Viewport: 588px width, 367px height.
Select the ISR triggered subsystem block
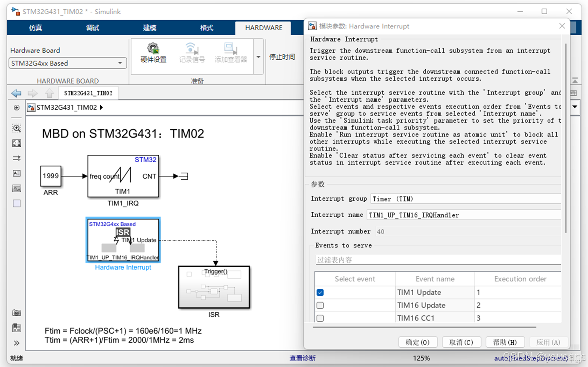tap(214, 287)
